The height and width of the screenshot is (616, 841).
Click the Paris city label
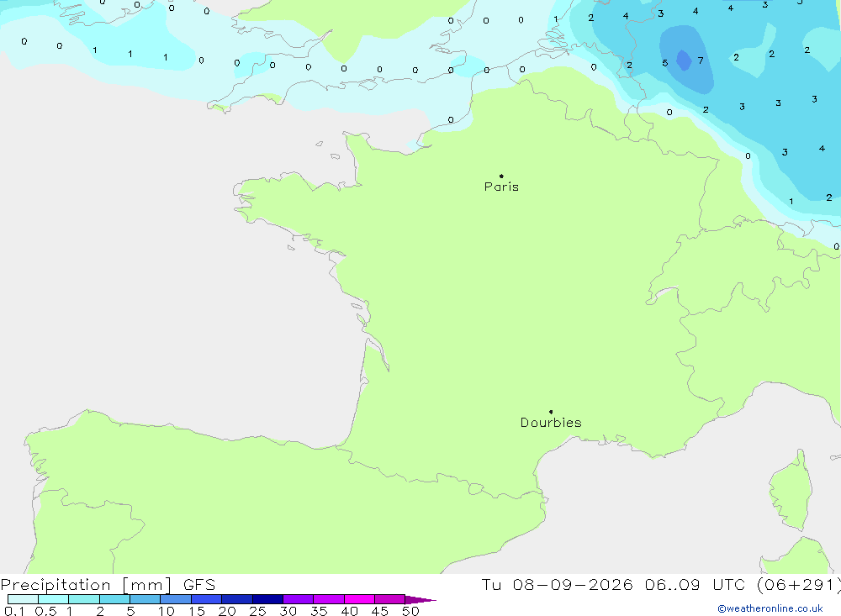(x=501, y=187)
